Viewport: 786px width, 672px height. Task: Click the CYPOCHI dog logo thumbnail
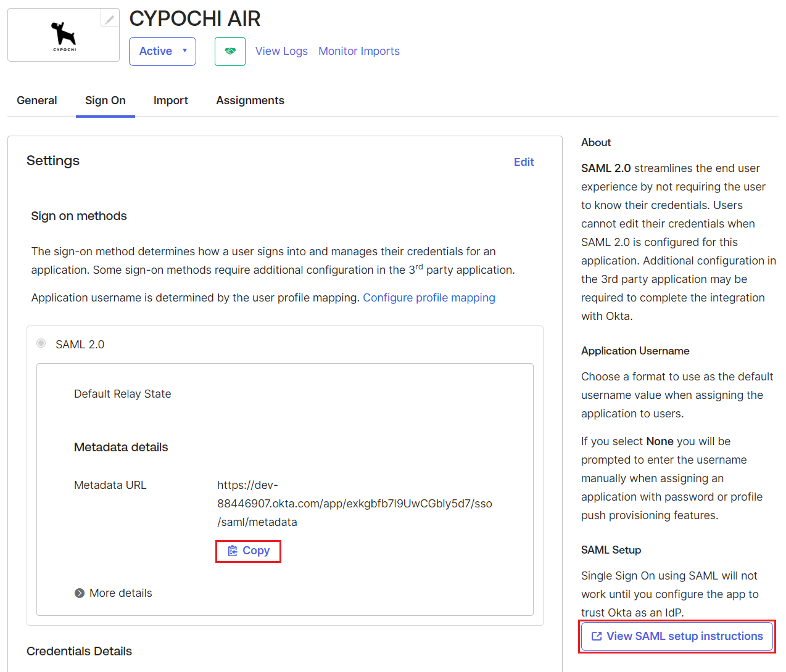pyautogui.click(x=64, y=35)
